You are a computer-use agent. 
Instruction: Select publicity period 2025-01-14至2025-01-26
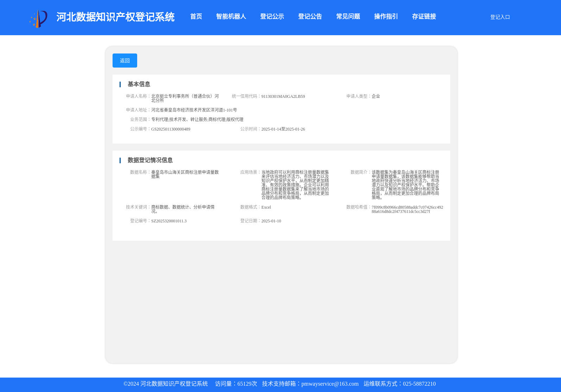pyautogui.click(x=283, y=129)
